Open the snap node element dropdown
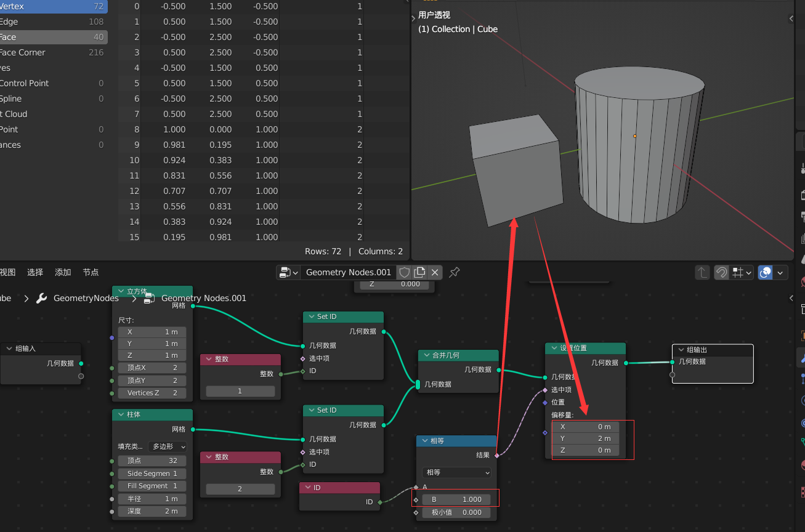 [741, 272]
